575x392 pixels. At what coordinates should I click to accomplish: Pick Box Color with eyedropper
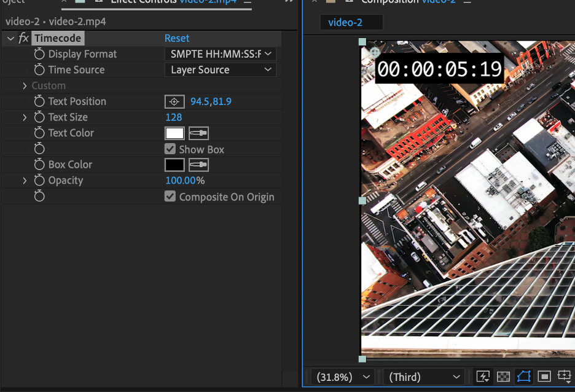[x=199, y=165]
